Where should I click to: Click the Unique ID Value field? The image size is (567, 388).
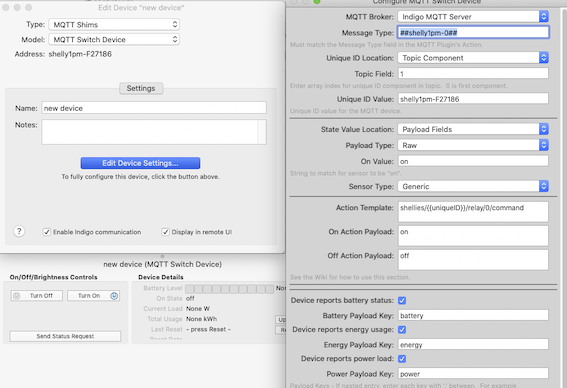tap(473, 99)
